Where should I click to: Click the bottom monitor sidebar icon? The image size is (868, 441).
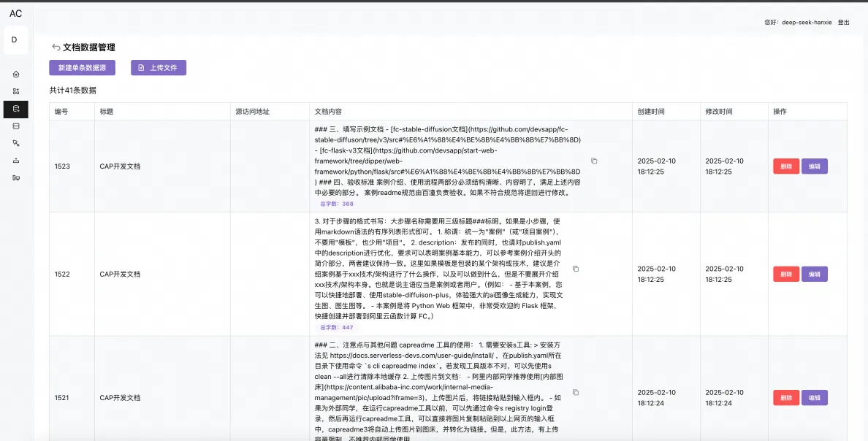(x=16, y=177)
